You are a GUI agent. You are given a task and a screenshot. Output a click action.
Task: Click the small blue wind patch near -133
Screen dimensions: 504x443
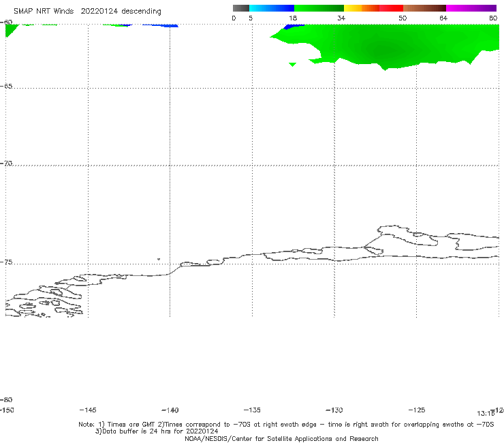pos(294,27)
